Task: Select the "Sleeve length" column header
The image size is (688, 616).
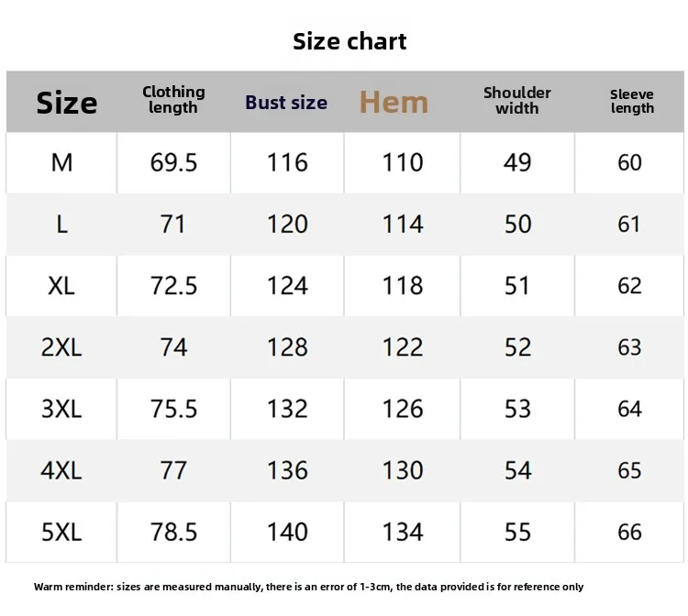Action: coord(632,101)
